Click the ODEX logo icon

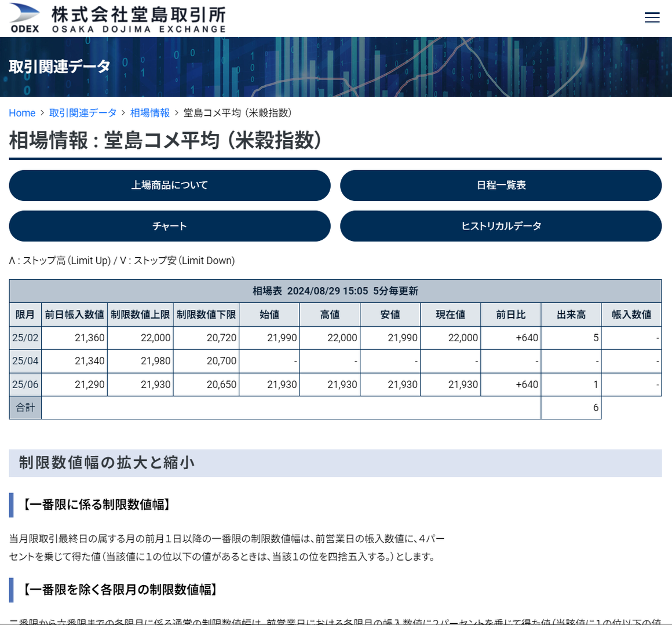[x=25, y=18]
